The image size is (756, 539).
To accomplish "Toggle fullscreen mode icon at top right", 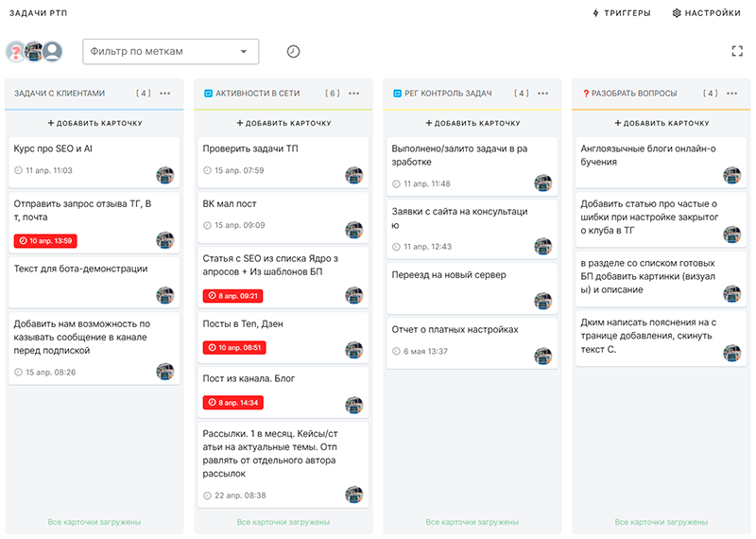I will [737, 51].
